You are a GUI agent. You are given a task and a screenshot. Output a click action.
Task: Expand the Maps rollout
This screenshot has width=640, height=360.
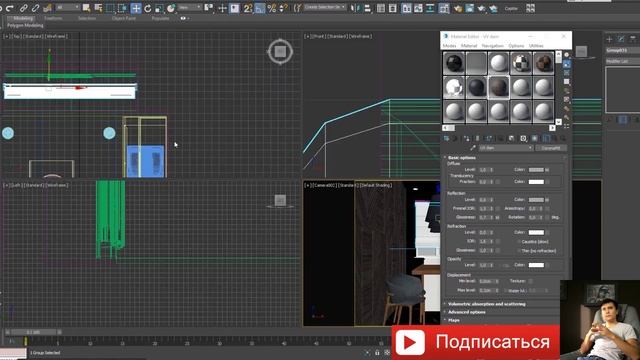coord(503,320)
